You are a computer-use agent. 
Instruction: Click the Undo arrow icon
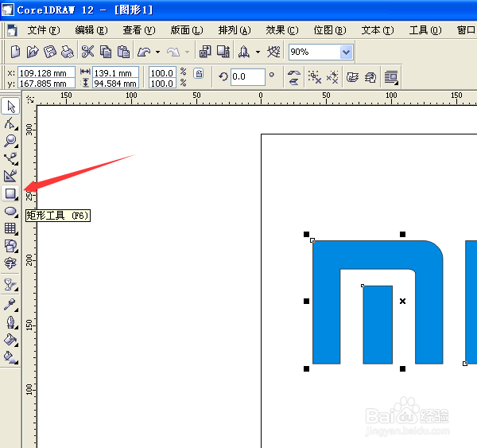144,52
